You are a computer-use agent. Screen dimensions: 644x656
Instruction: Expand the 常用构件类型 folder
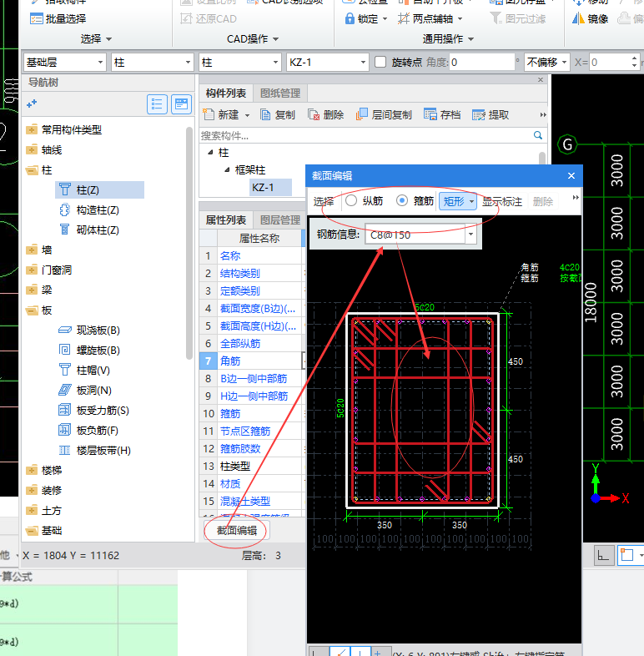coord(32,129)
